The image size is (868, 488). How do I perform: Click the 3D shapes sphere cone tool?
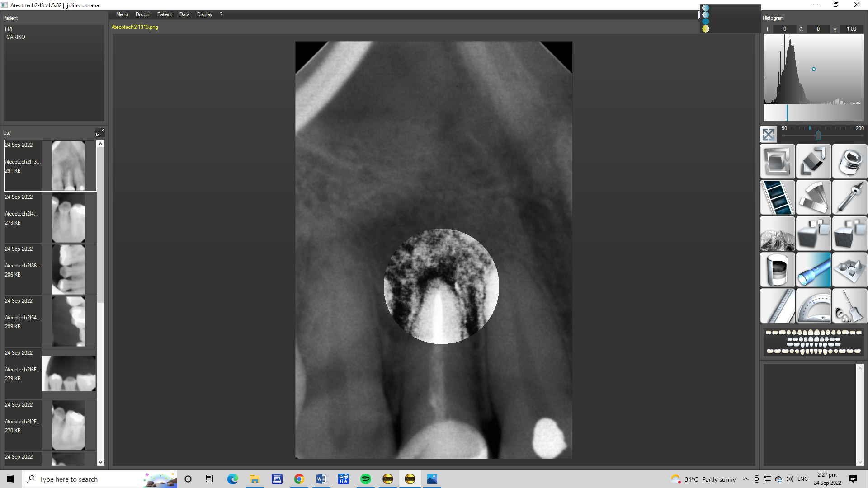849,270
